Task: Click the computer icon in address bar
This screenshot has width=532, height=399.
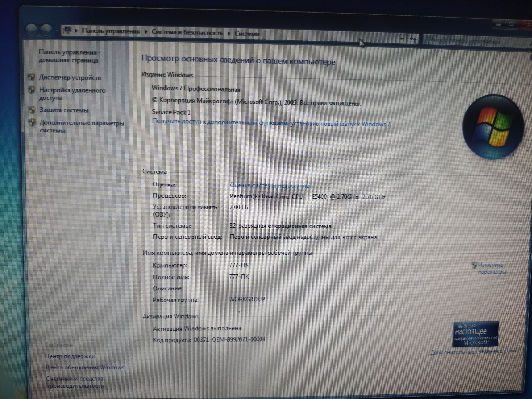Action: tap(67, 30)
